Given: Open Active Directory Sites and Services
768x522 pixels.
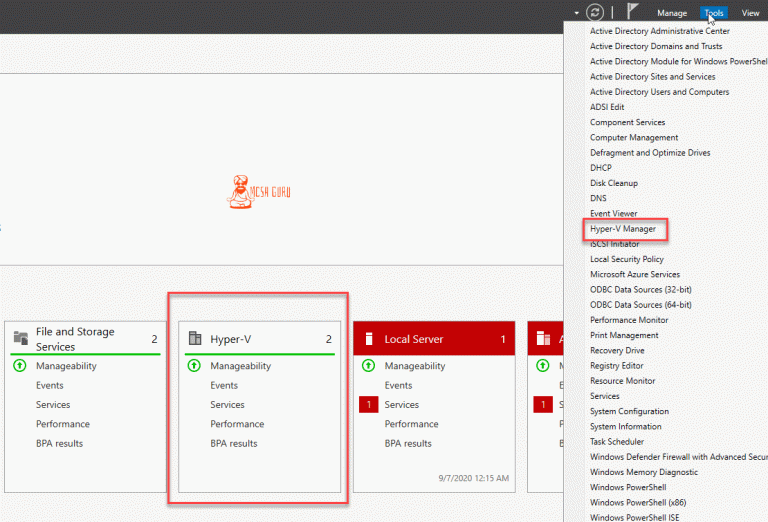Looking at the screenshot, I should point(652,76).
